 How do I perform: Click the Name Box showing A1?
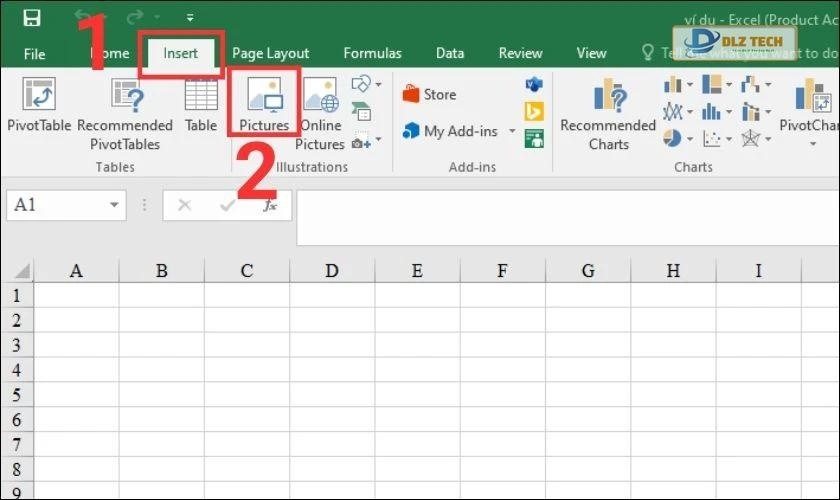pyautogui.click(x=56, y=205)
